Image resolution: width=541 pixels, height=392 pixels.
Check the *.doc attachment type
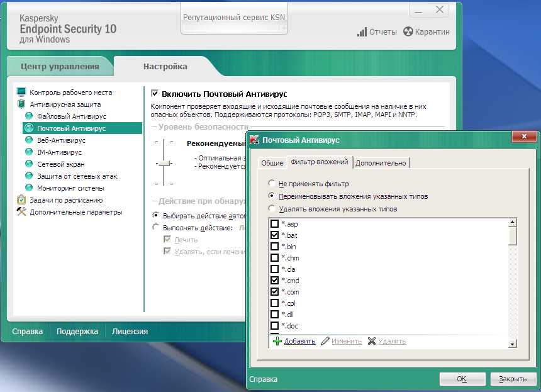click(x=274, y=325)
